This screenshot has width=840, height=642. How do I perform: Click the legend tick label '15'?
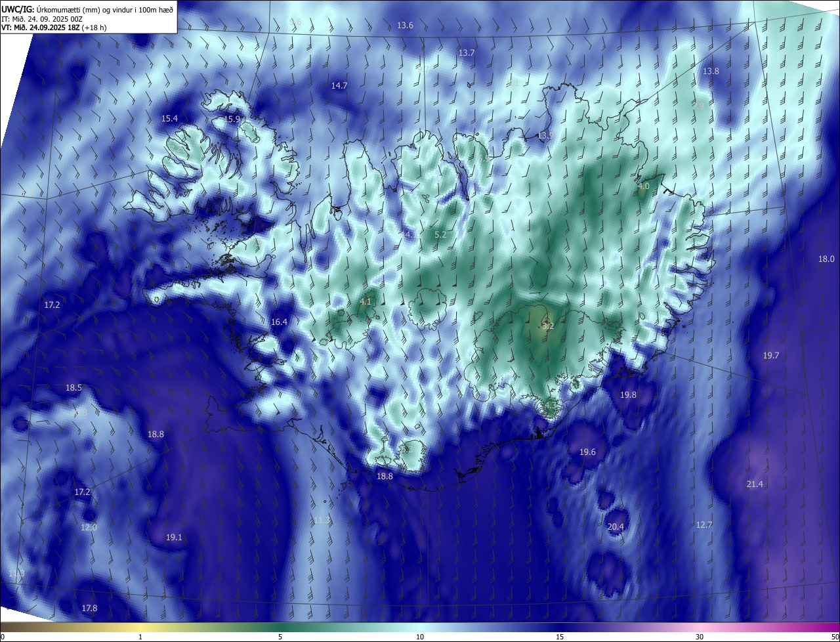(x=560, y=637)
